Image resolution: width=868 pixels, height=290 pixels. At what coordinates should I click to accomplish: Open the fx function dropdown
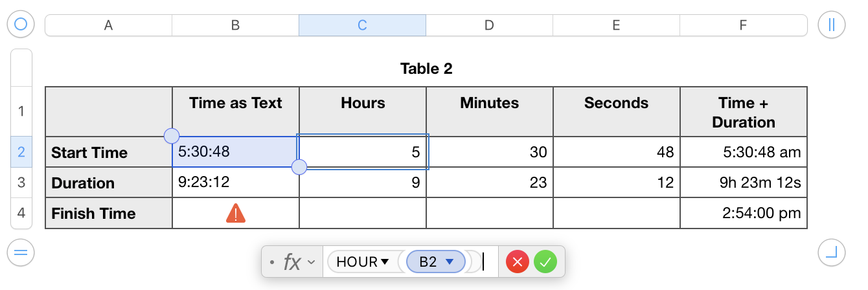pos(311,262)
